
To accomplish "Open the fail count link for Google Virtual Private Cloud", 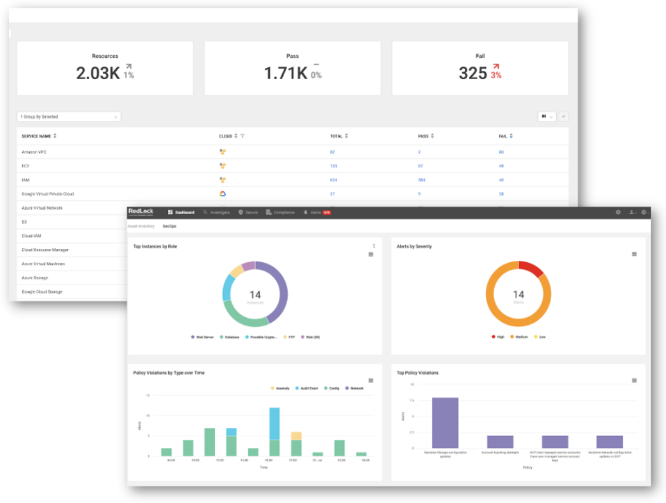I will [x=501, y=194].
